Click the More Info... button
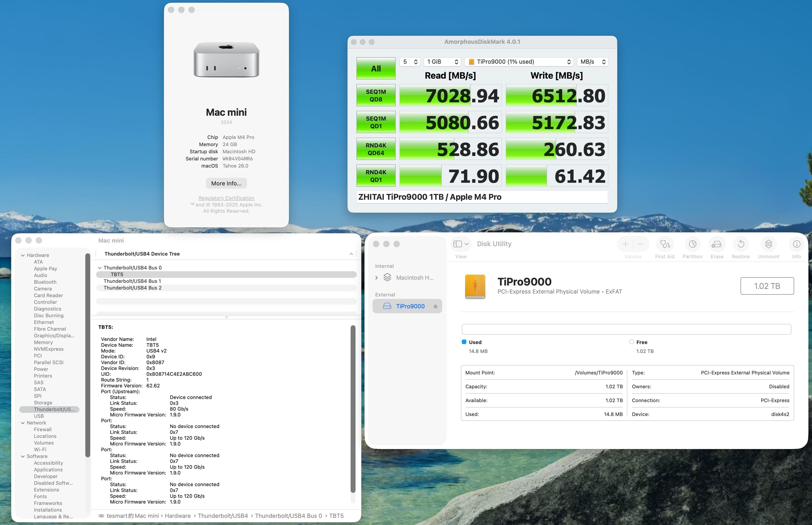This screenshot has height=525, width=812. coord(226,183)
